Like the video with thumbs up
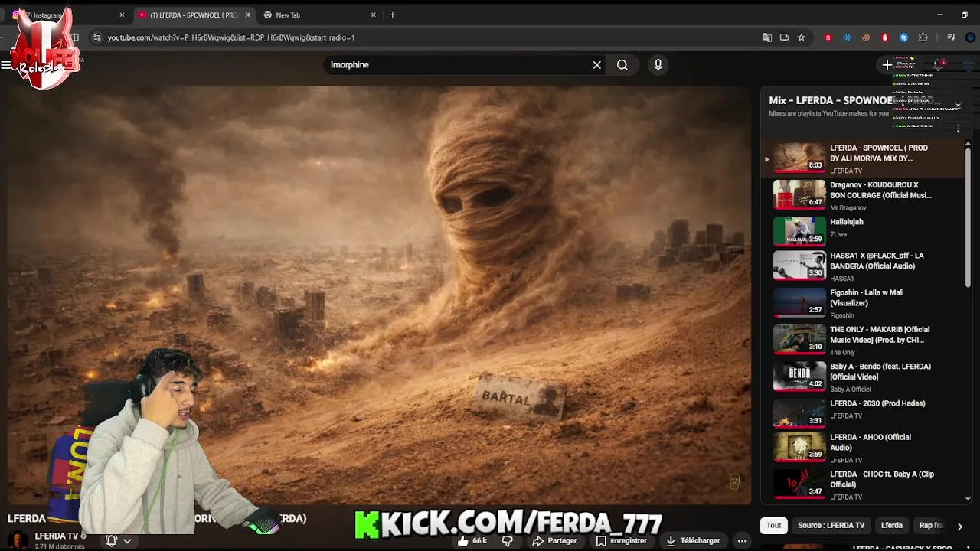 (472, 540)
